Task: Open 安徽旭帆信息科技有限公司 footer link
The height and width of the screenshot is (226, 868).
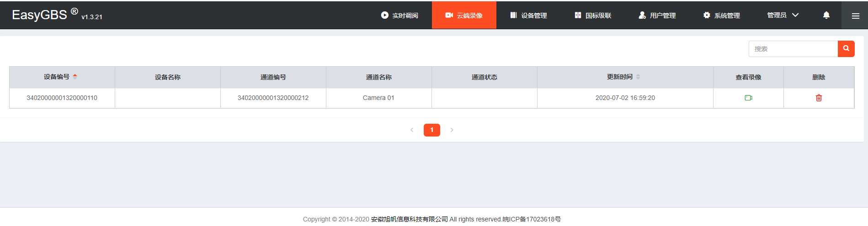Action: tap(410, 219)
